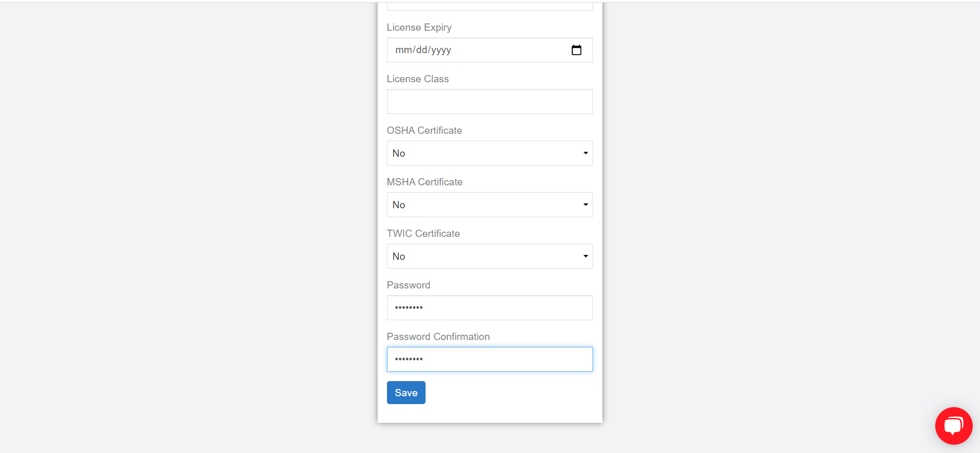Click the 'MSHA Certificate' label

(424, 182)
